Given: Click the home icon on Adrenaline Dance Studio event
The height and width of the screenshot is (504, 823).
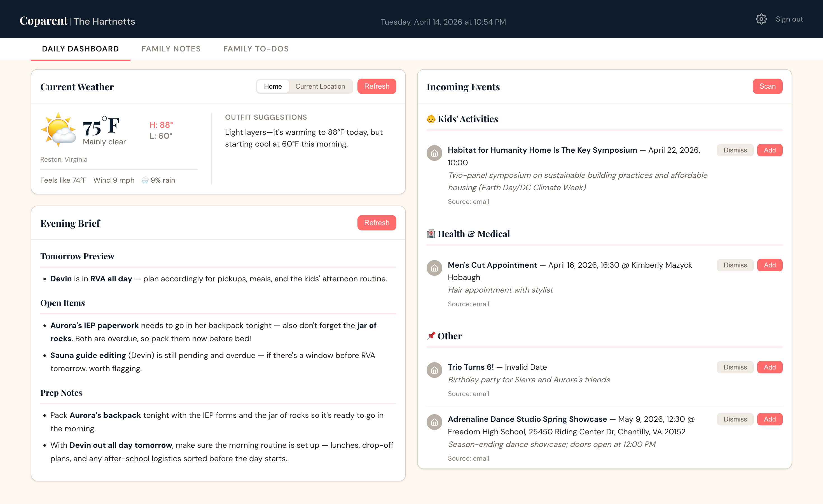Looking at the screenshot, I should pos(434,422).
